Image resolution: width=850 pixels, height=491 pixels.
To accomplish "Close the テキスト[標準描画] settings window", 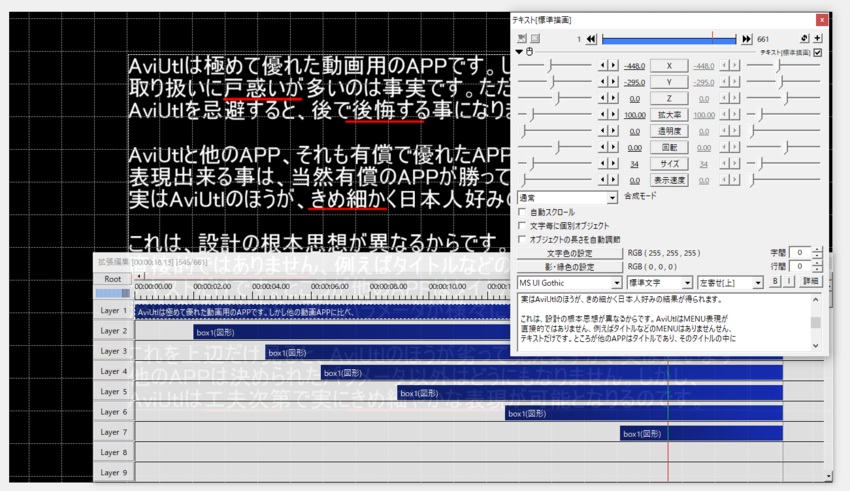I will pyautogui.click(x=822, y=20).
